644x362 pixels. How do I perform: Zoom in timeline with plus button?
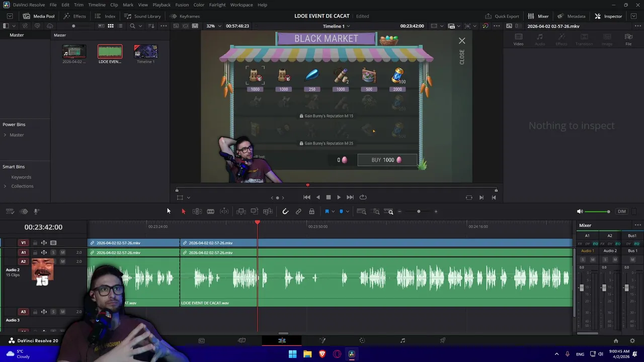436,212
